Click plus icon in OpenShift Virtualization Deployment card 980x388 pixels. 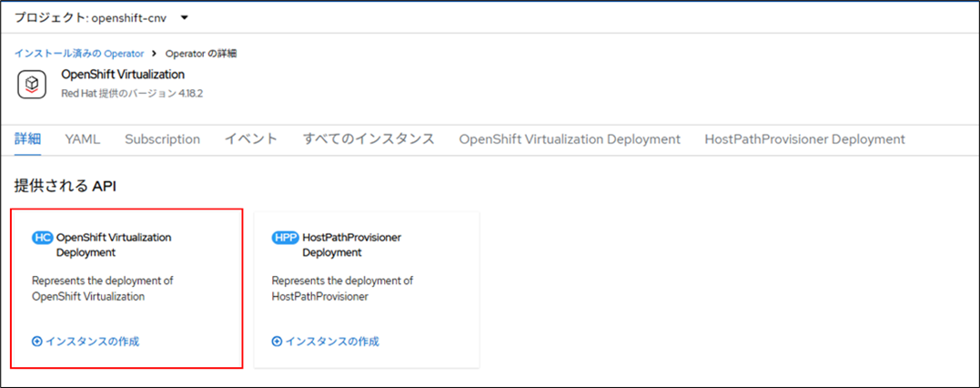point(37,342)
